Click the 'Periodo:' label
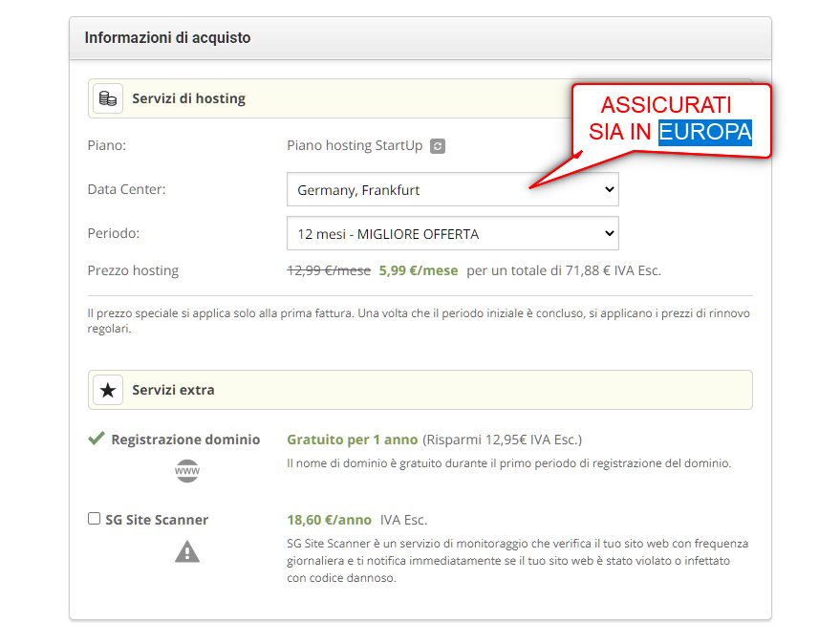840x644 pixels. click(113, 233)
